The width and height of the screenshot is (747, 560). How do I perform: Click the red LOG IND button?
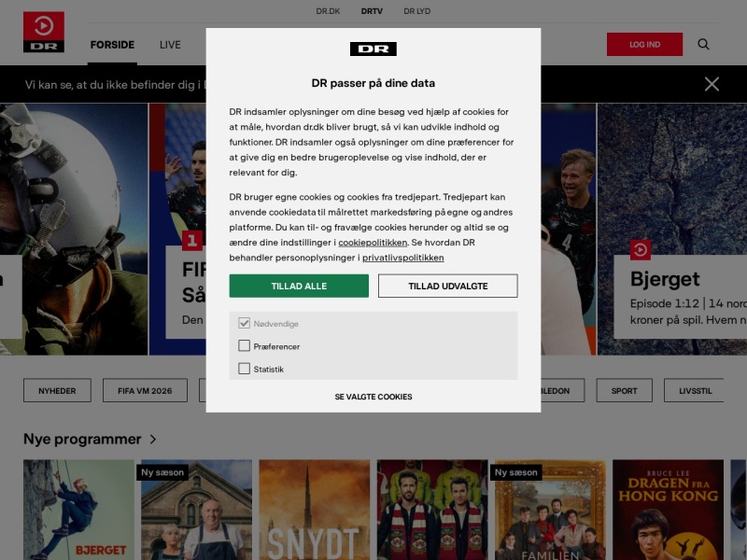coord(644,44)
